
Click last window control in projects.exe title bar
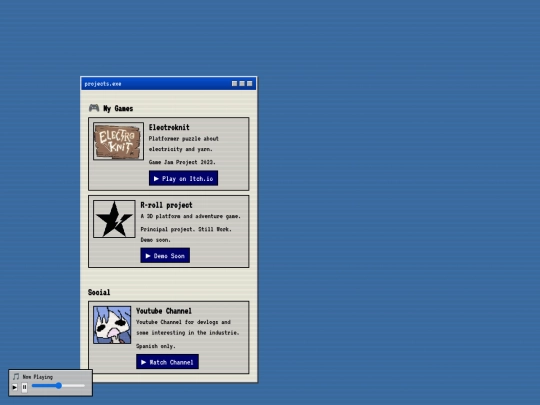click(250, 83)
